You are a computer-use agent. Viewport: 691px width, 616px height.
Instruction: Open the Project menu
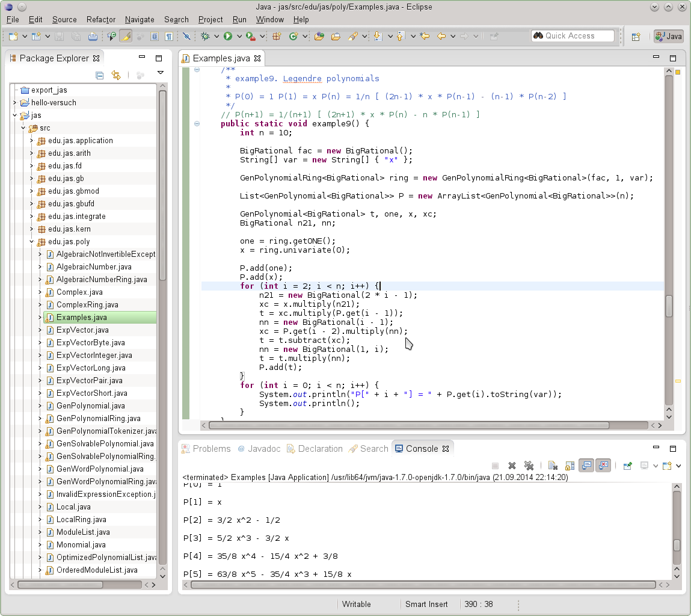tap(210, 19)
